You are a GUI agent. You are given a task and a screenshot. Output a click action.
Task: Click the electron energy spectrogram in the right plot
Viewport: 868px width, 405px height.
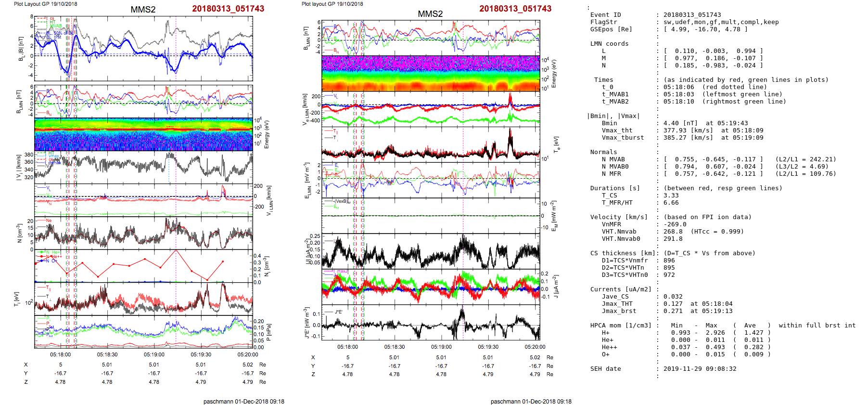pyautogui.click(x=431, y=73)
